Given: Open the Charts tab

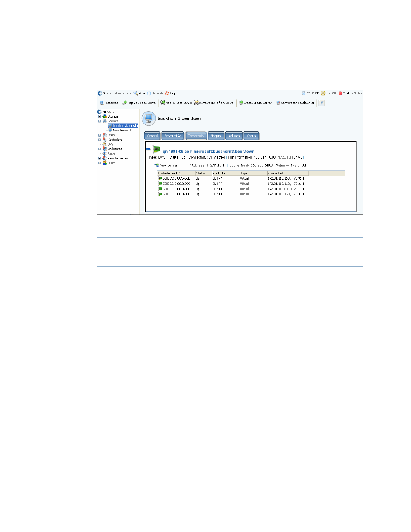Looking at the screenshot, I should 252,136.
